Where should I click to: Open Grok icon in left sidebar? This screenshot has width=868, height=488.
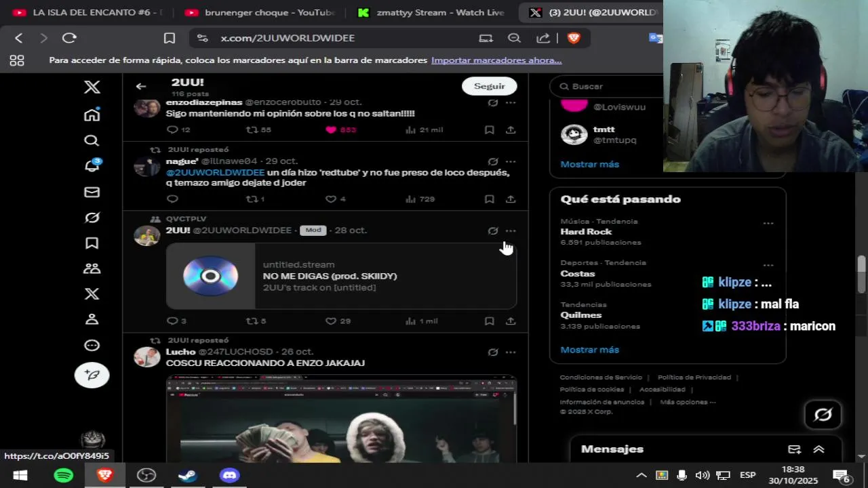point(92,218)
